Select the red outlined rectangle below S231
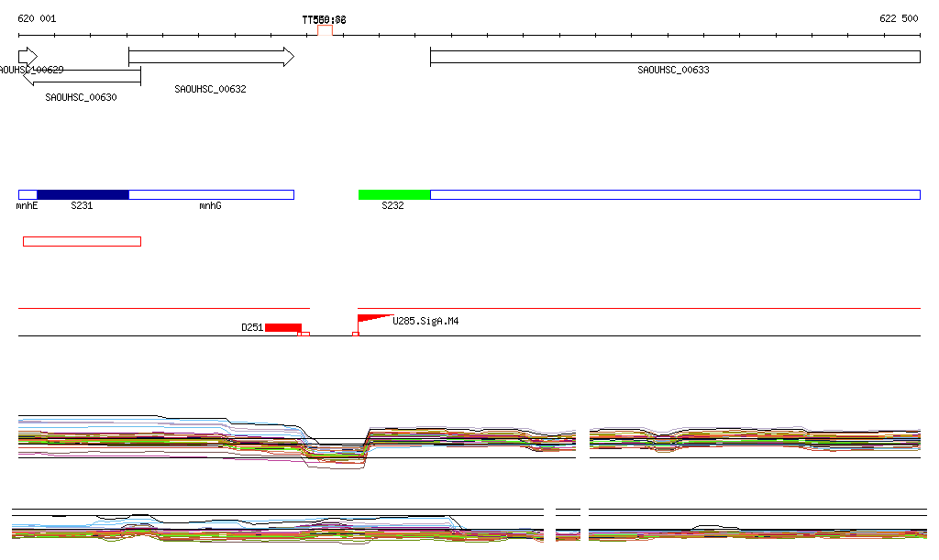 [x=82, y=241]
